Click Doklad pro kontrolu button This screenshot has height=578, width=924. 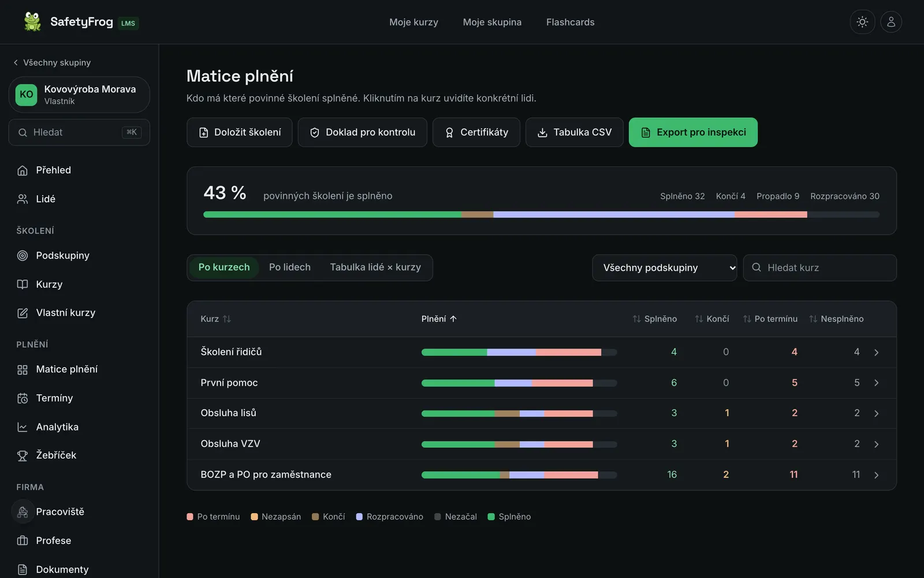(x=363, y=132)
